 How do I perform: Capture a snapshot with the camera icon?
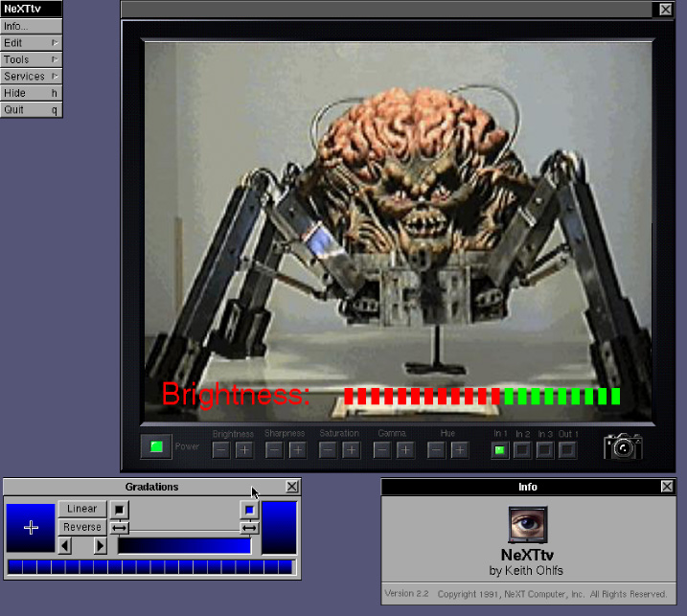623,446
